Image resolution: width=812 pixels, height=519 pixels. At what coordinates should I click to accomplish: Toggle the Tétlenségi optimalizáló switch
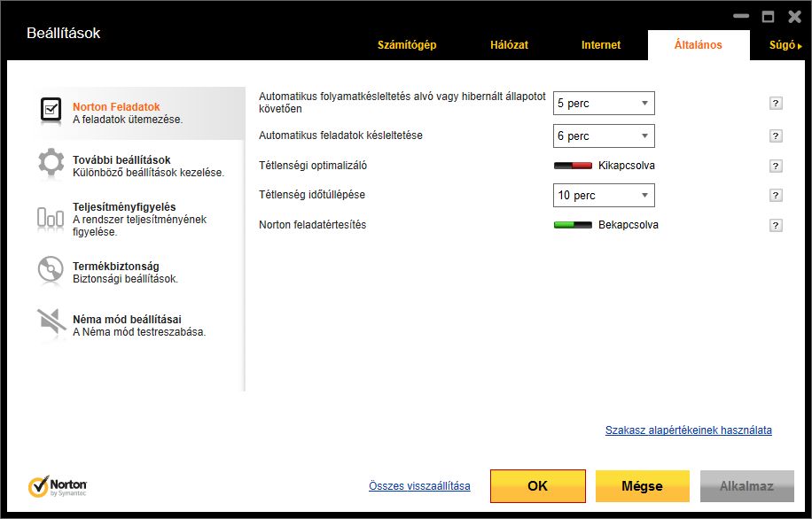click(x=573, y=166)
